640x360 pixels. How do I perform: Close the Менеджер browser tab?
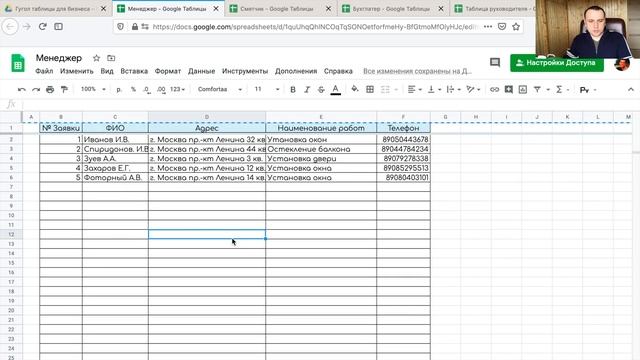pyautogui.click(x=216, y=9)
